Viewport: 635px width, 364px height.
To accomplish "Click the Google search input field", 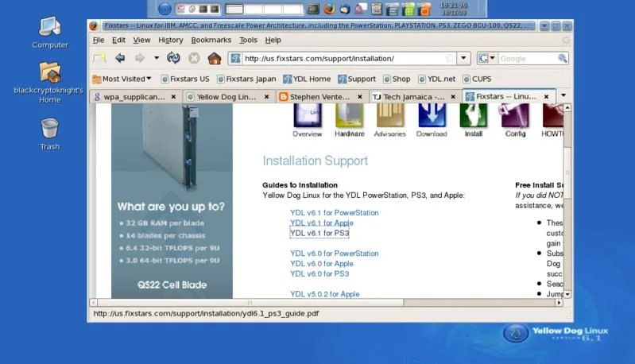I will point(527,58).
